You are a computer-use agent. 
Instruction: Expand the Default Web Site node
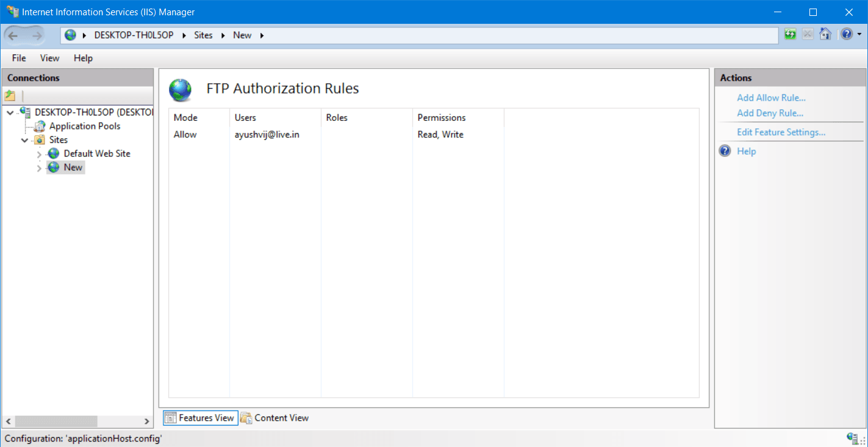point(39,154)
